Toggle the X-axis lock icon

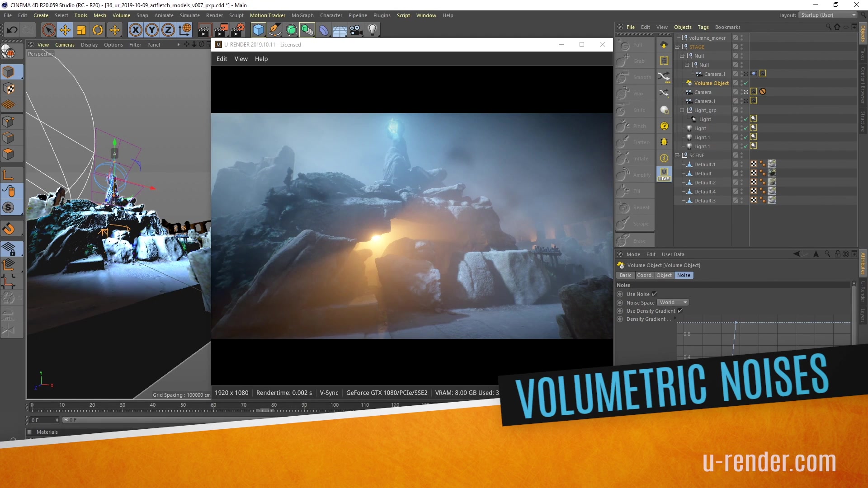pos(135,30)
